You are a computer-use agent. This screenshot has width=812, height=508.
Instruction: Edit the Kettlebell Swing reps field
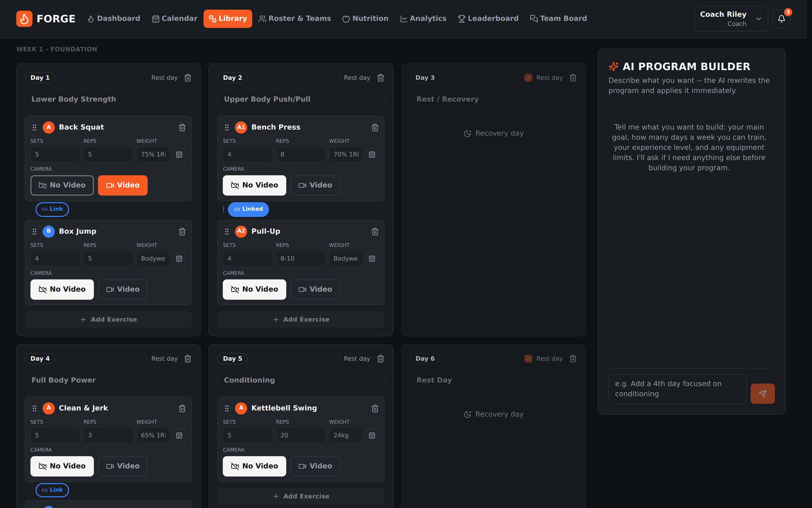point(301,435)
